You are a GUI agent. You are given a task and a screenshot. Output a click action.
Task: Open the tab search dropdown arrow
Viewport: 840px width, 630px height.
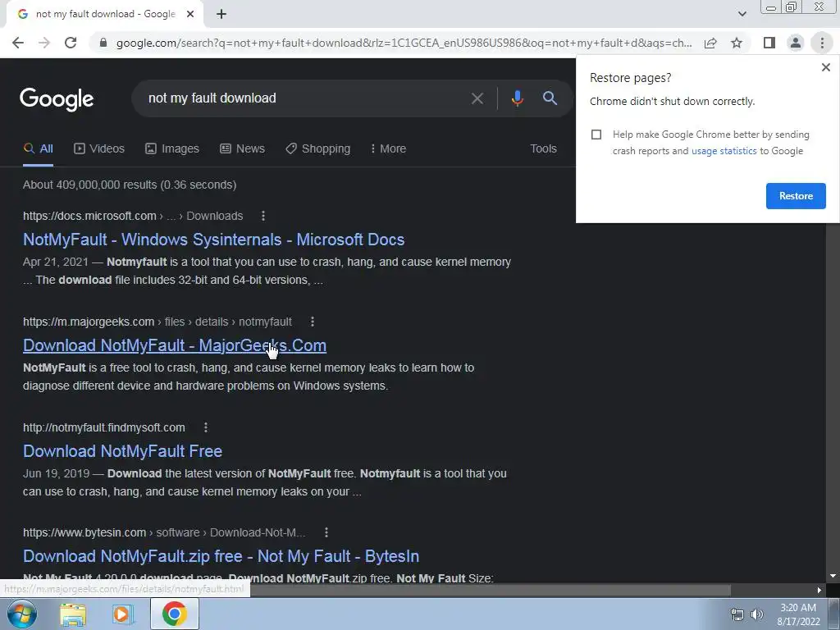742,14
